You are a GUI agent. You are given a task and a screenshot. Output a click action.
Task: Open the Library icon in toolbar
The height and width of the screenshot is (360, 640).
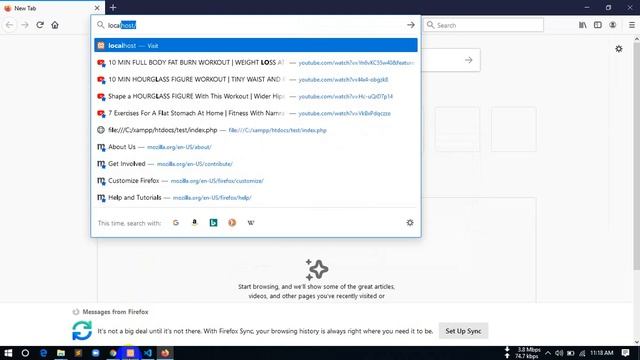pyautogui.click(x=582, y=25)
